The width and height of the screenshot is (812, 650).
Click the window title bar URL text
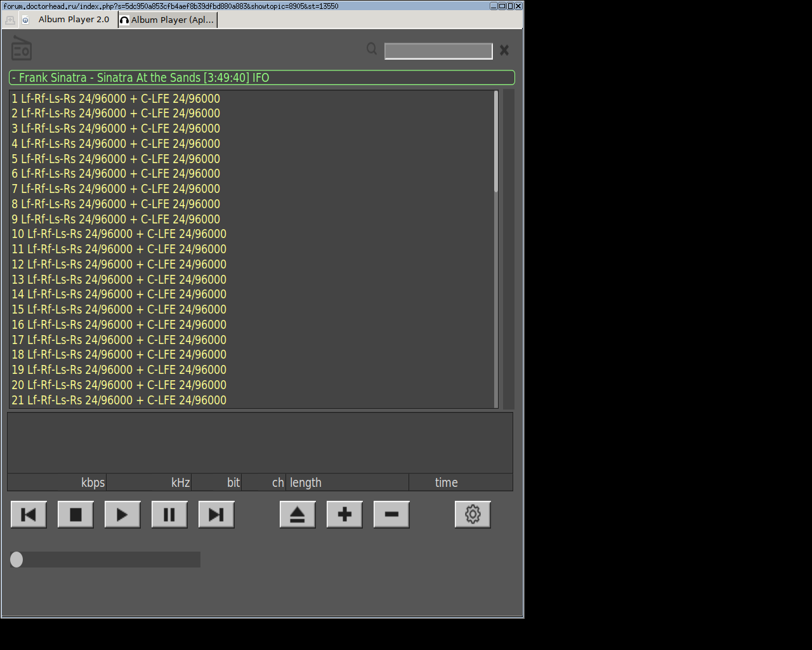click(171, 6)
